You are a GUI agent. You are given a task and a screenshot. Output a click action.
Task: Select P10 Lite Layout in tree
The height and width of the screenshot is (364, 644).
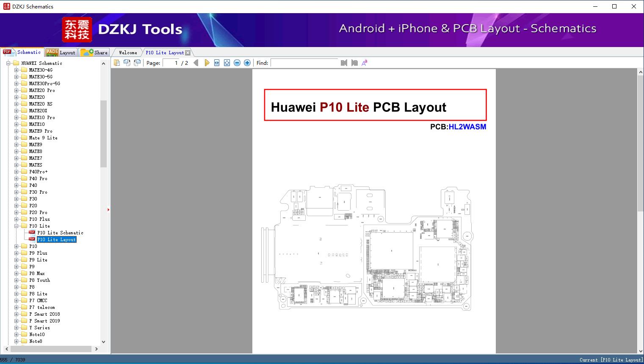click(x=57, y=239)
